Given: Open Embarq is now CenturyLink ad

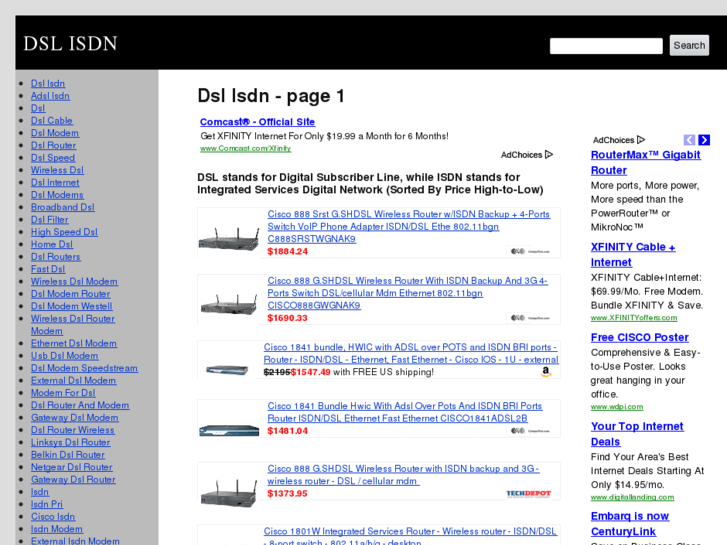Looking at the screenshot, I should [x=630, y=524].
